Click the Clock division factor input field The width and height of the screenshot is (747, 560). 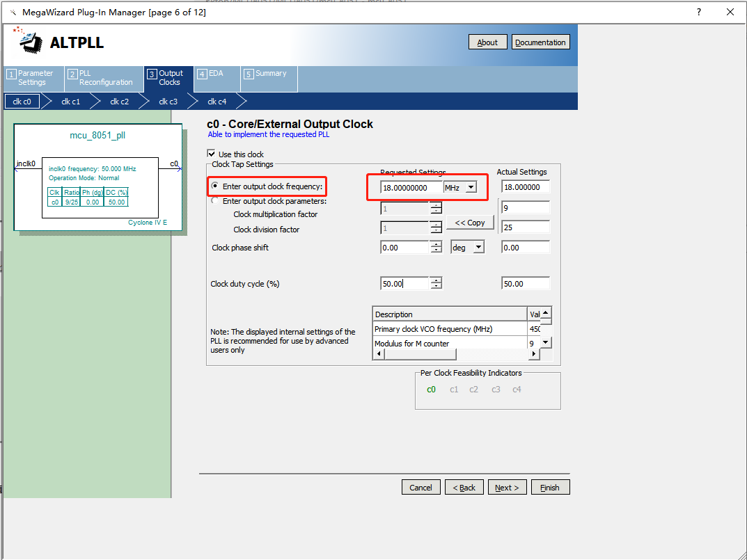pos(405,228)
